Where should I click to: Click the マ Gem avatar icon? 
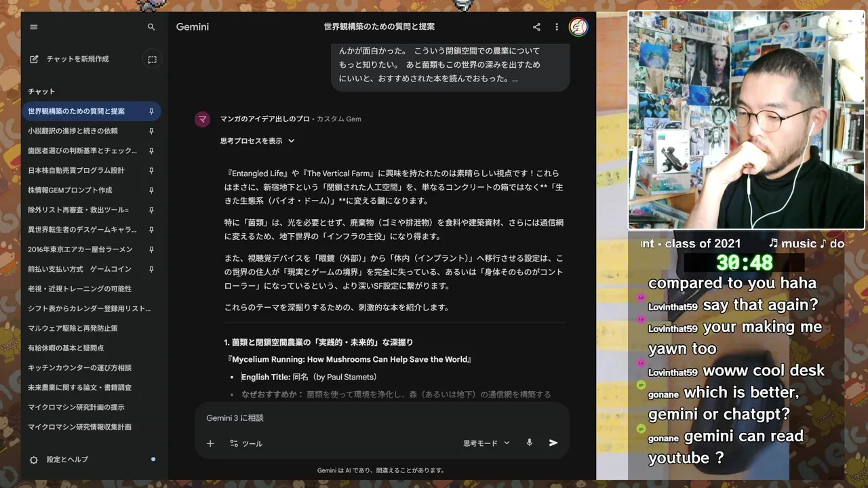point(202,119)
